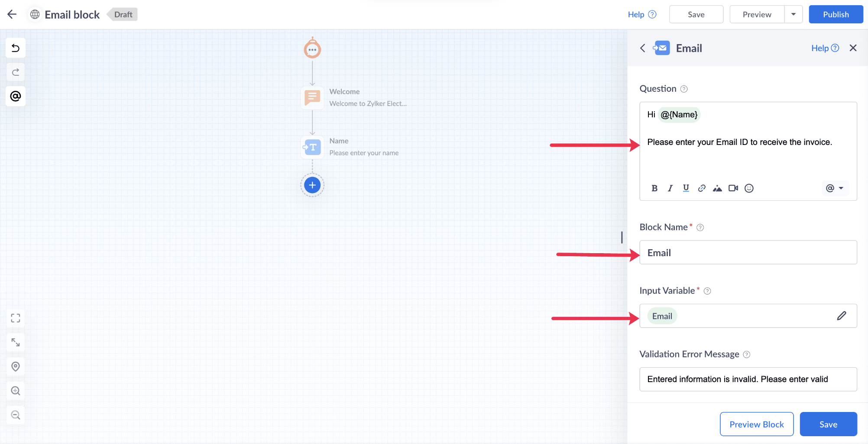Click the globe icon beside Email block
Image resolution: width=868 pixels, height=444 pixels.
point(35,14)
